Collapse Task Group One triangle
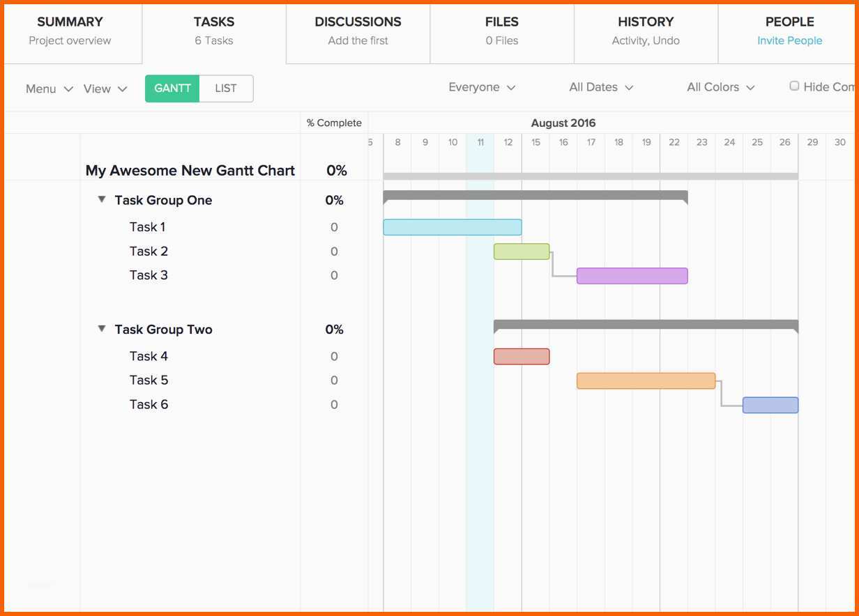This screenshot has height=616, width=859. tap(102, 199)
